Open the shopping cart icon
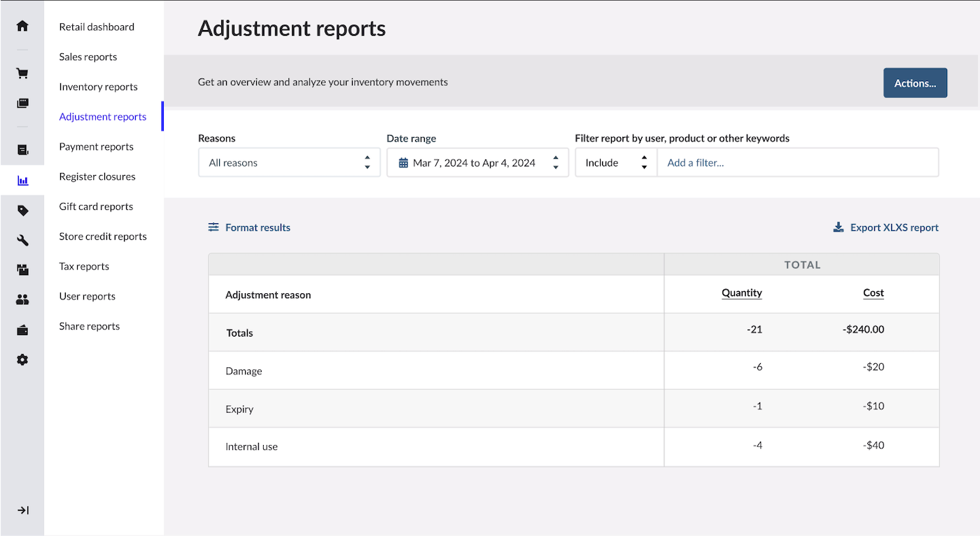This screenshot has height=536, width=980. [x=22, y=73]
